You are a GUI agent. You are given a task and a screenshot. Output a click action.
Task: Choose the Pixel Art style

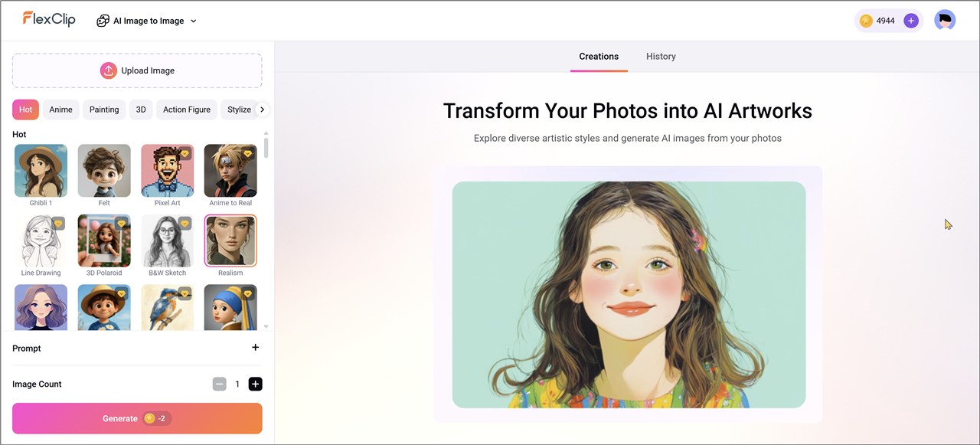[167, 171]
